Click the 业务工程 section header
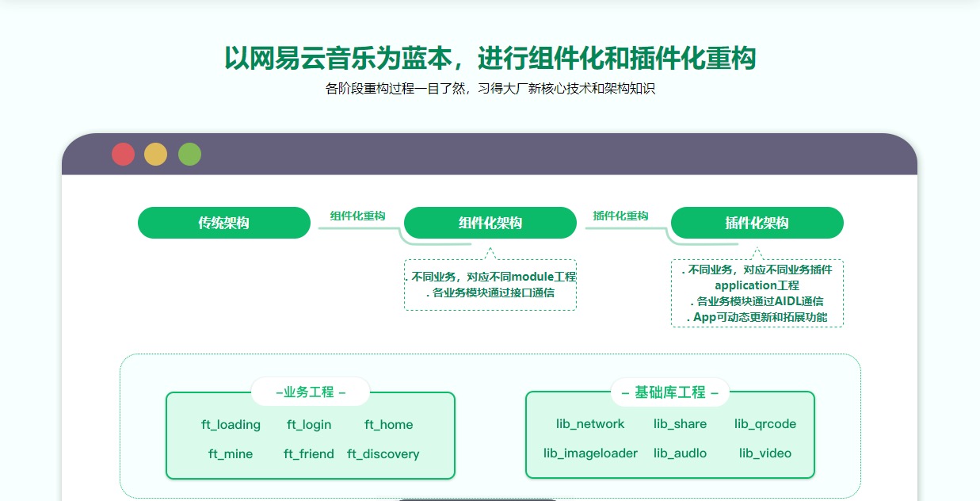The height and width of the screenshot is (501, 980). 311,392
